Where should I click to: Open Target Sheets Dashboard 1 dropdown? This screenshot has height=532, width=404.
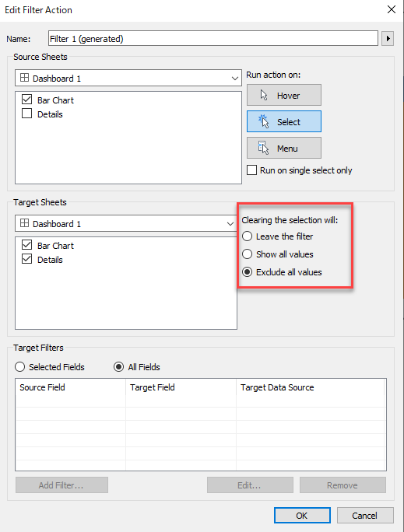point(126,223)
